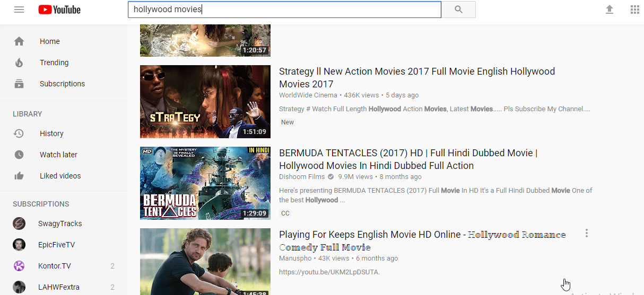Open the Playing For Keeps thumbnail
Image resolution: width=644 pixels, height=295 pixels.
pyautogui.click(x=205, y=262)
